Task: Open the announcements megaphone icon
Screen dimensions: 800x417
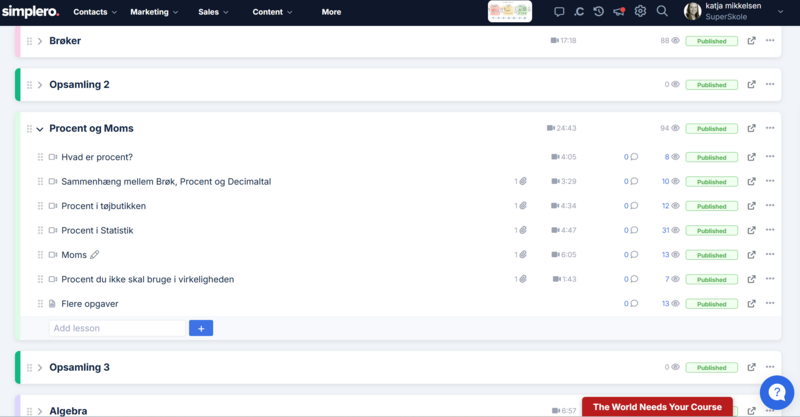Action: coord(619,12)
